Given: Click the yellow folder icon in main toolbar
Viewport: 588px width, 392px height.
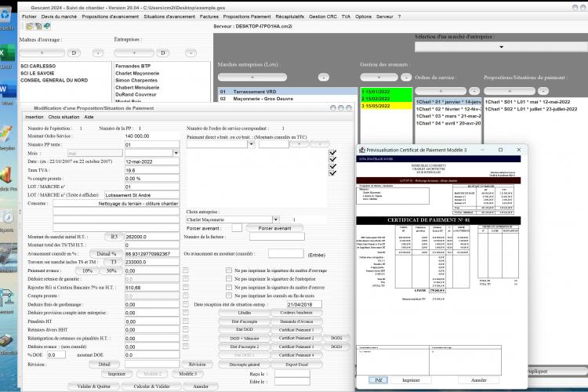Looking at the screenshot, I should [30, 26].
